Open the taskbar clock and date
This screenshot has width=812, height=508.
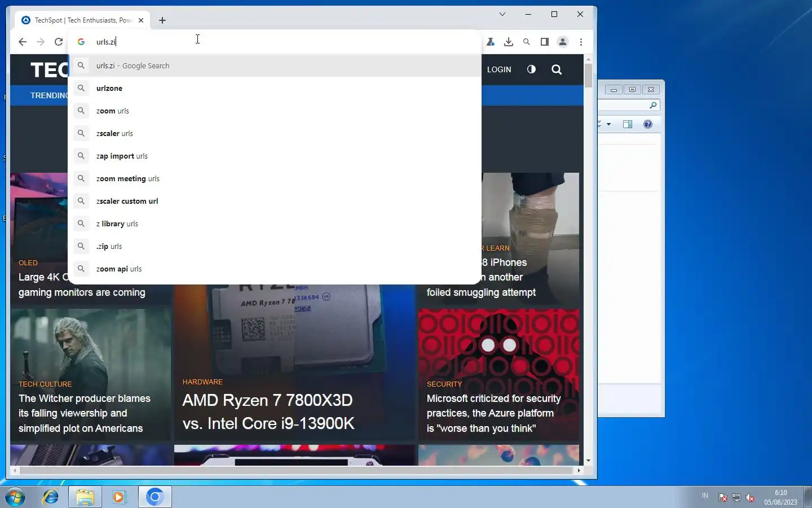coord(781,497)
